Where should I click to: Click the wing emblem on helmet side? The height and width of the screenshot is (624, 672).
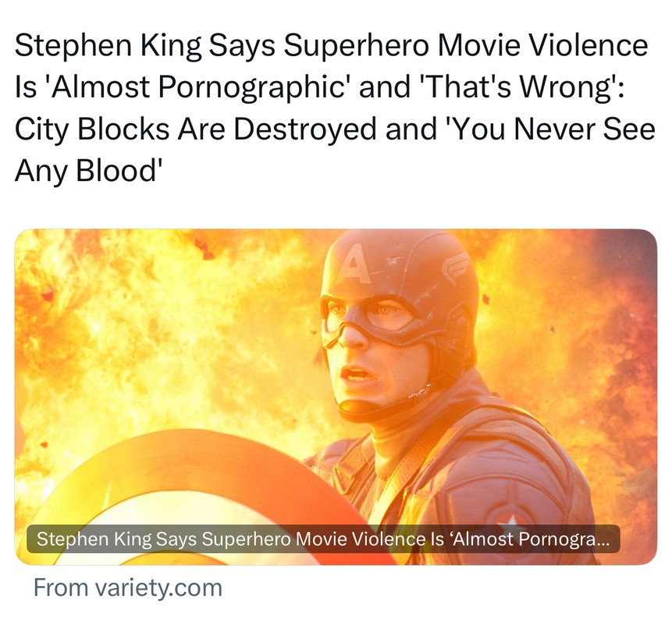(456, 265)
